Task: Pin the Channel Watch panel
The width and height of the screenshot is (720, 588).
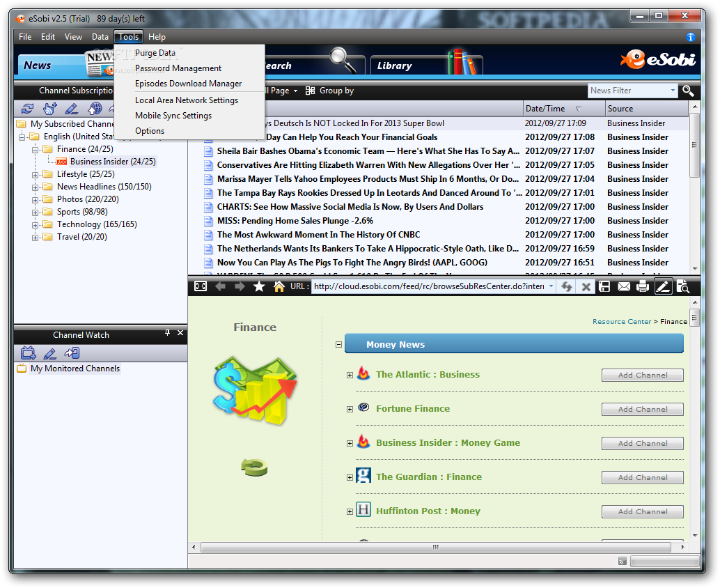Action: 168,332
